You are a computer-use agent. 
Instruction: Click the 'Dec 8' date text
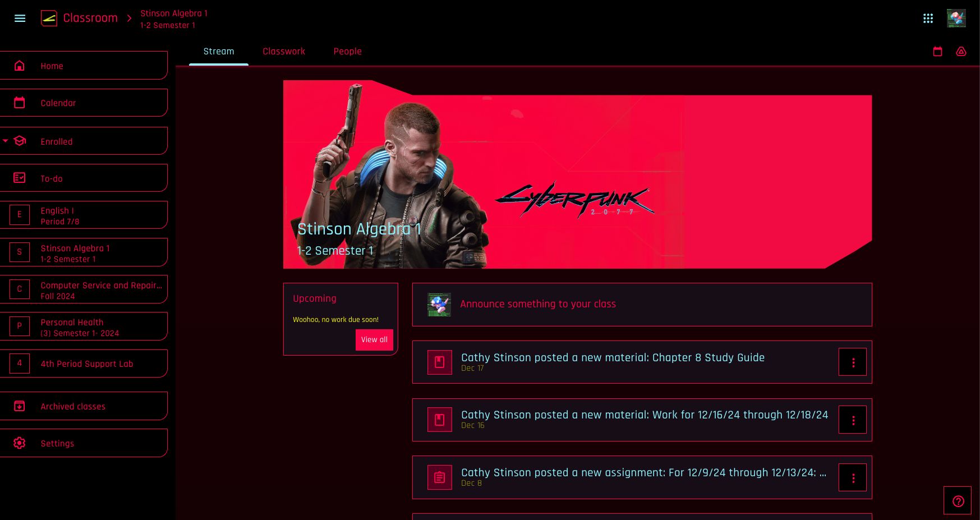point(471,483)
